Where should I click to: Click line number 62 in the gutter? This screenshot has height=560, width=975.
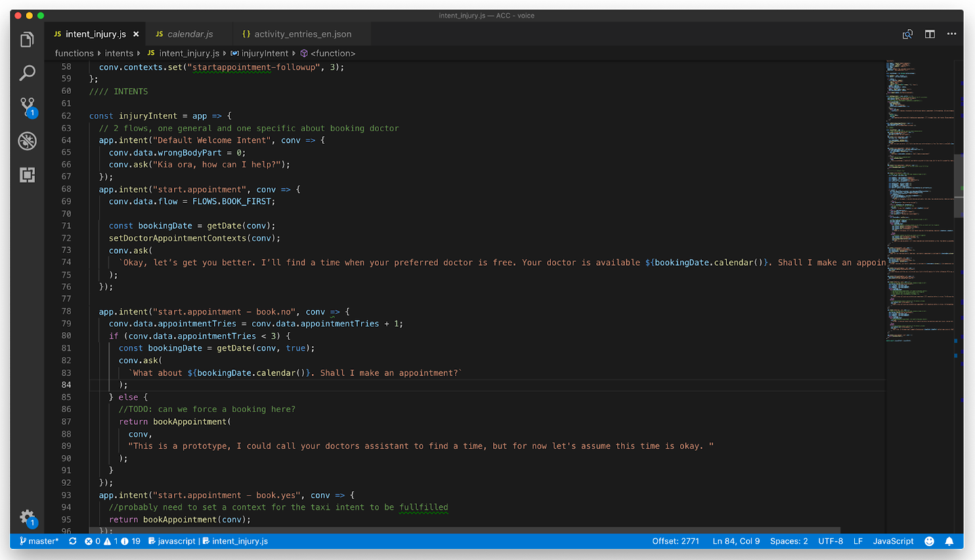tap(66, 116)
